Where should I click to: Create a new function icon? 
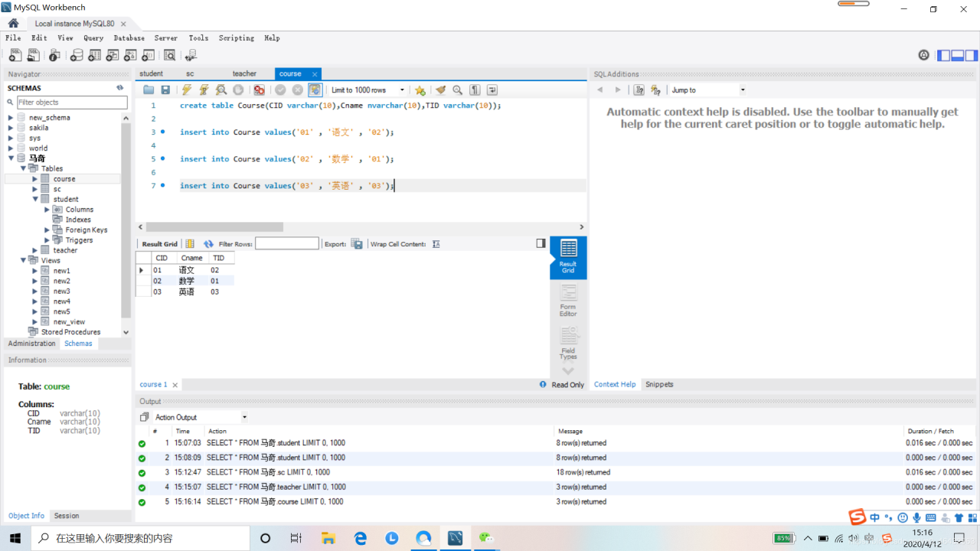[x=149, y=55]
